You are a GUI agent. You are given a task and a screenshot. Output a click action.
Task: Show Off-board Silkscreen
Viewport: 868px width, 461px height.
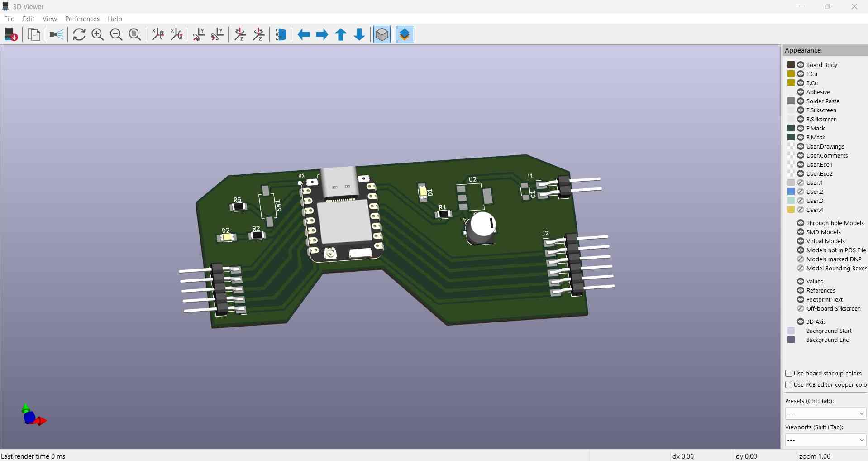801,308
